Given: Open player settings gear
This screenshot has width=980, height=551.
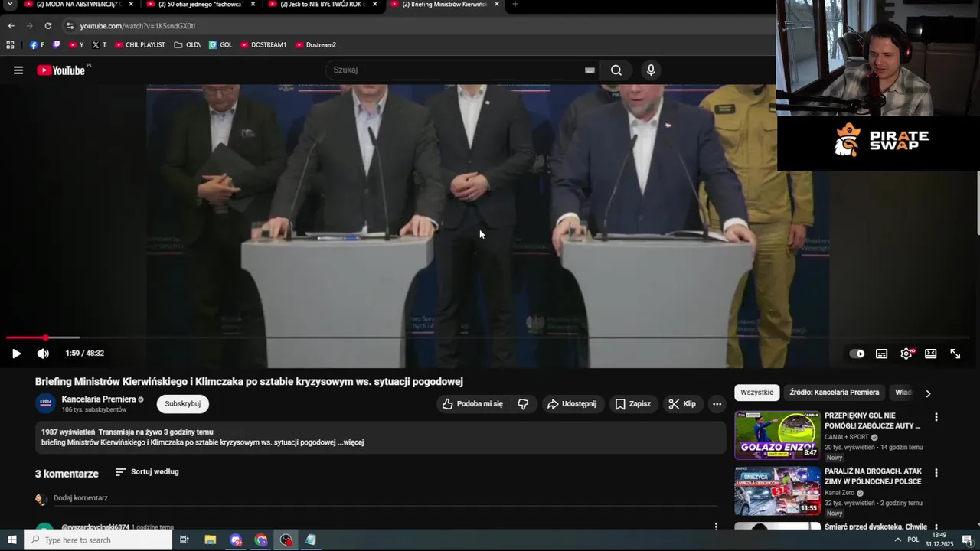Looking at the screenshot, I should pyautogui.click(x=906, y=354).
